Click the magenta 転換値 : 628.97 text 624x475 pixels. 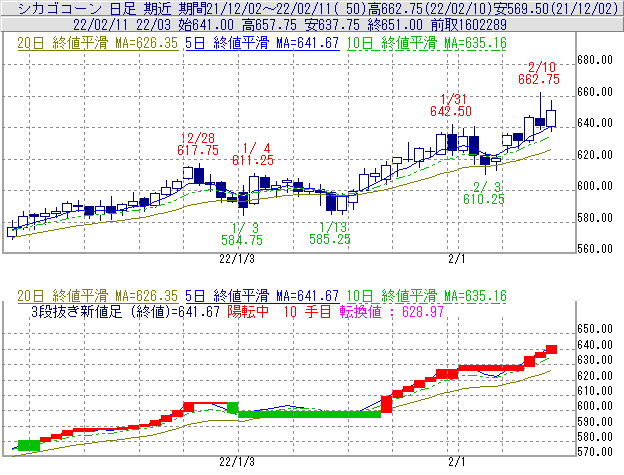pos(392,311)
